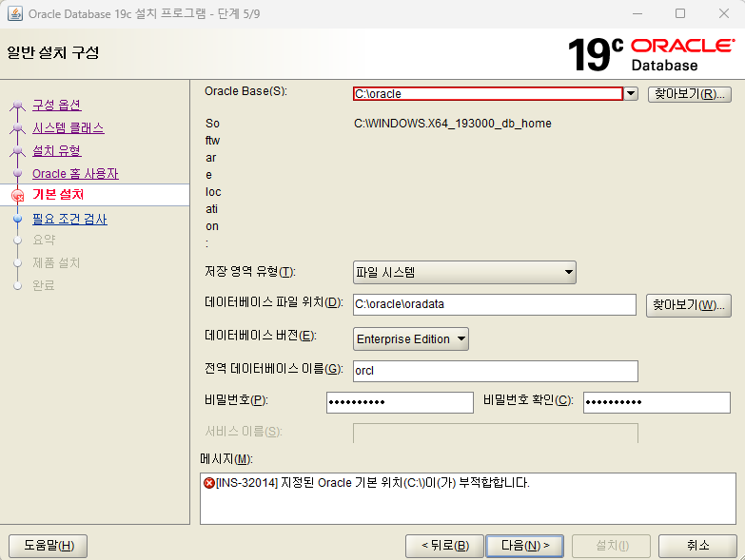The width and height of the screenshot is (745, 560).
Task: Open the Enterprise Edition dropdown
Action: (x=410, y=339)
